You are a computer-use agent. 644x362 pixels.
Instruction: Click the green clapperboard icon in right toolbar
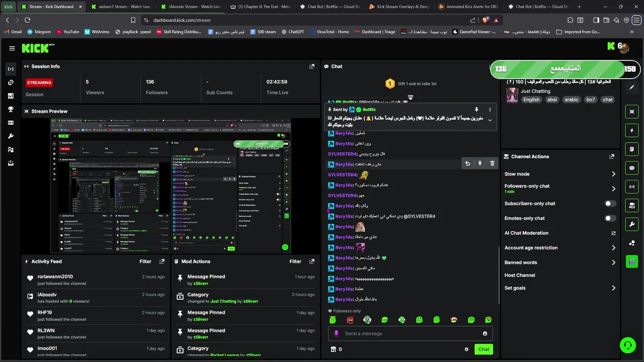click(x=632, y=261)
